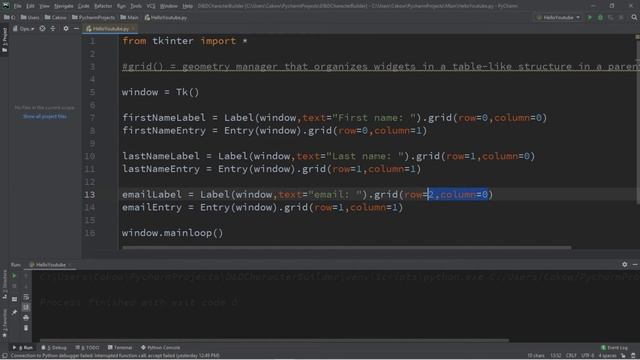Viewport: 640px width, 360px height.
Task: Click the Main breadcrumb folder
Action: point(129,18)
